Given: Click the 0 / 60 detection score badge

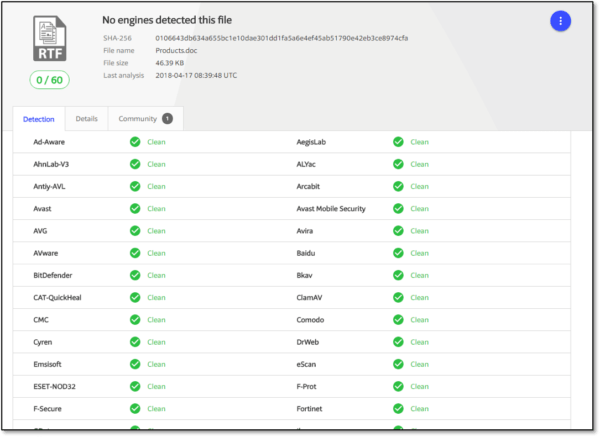Looking at the screenshot, I should point(49,80).
